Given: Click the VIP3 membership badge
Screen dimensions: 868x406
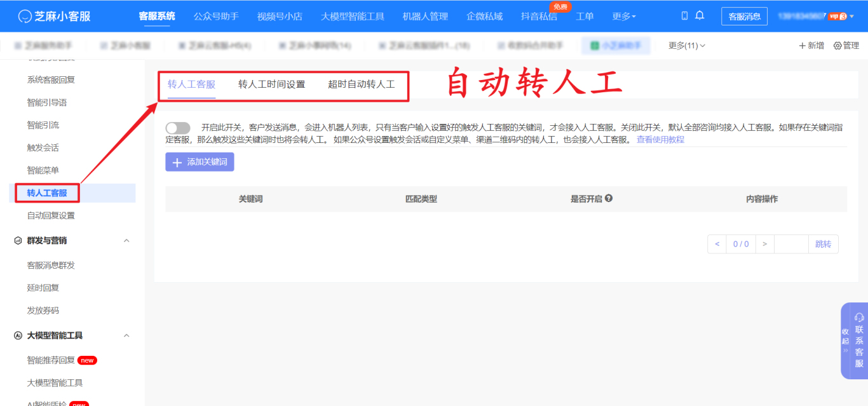Looking at the screenshot, I should click(838, 15).
